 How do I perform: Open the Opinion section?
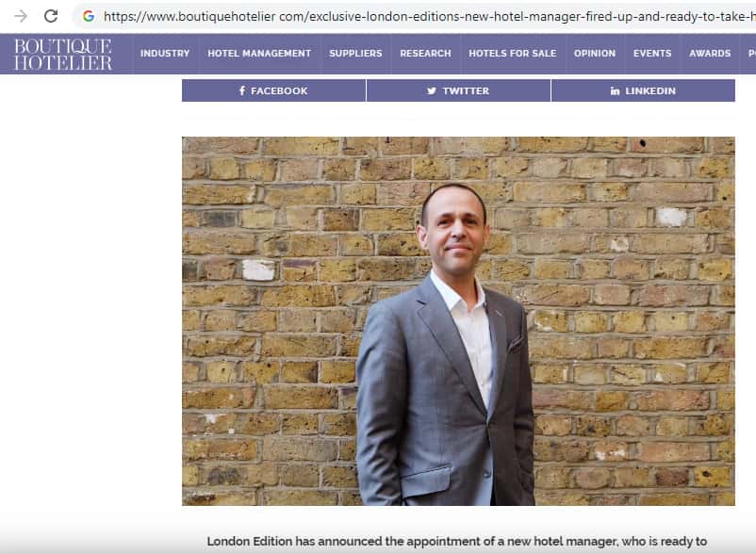[x=595, y=54]
